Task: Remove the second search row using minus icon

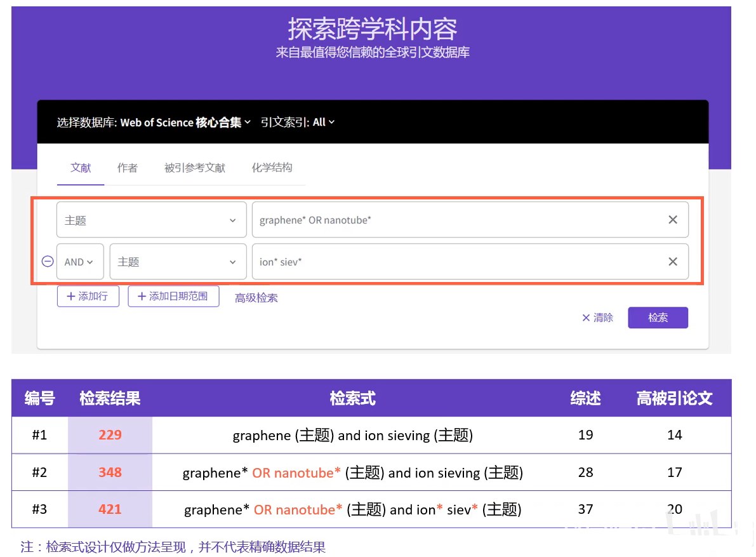Action: click(47, 261)
